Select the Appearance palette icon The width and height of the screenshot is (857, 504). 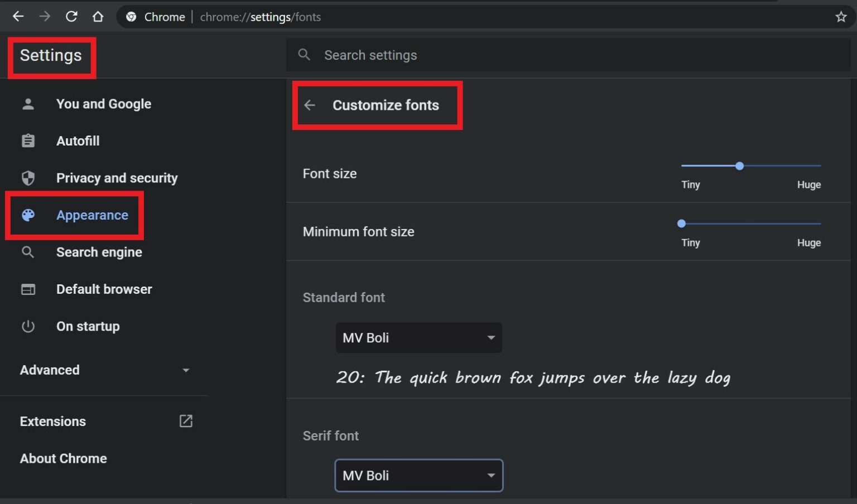tap(28, 215)
